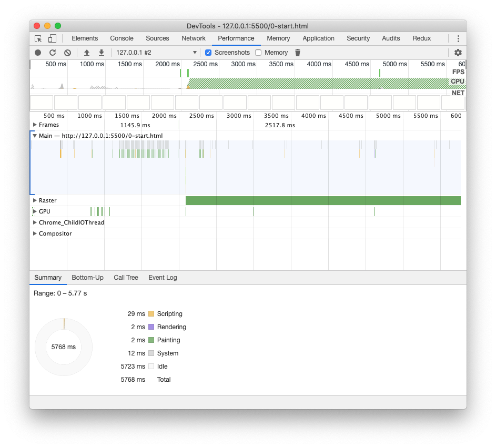
Task: Maximize the window with the green button
Action: pos(58,26)
